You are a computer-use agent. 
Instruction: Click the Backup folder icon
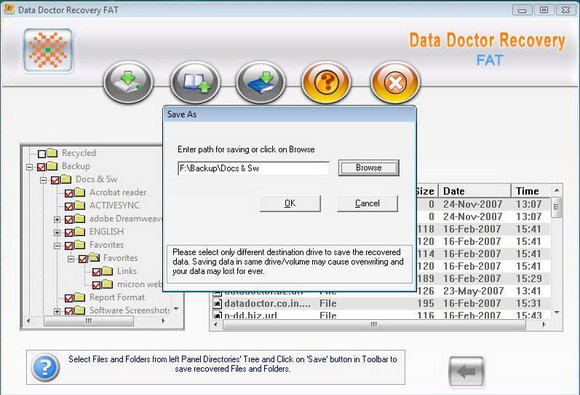pos(53,166)
